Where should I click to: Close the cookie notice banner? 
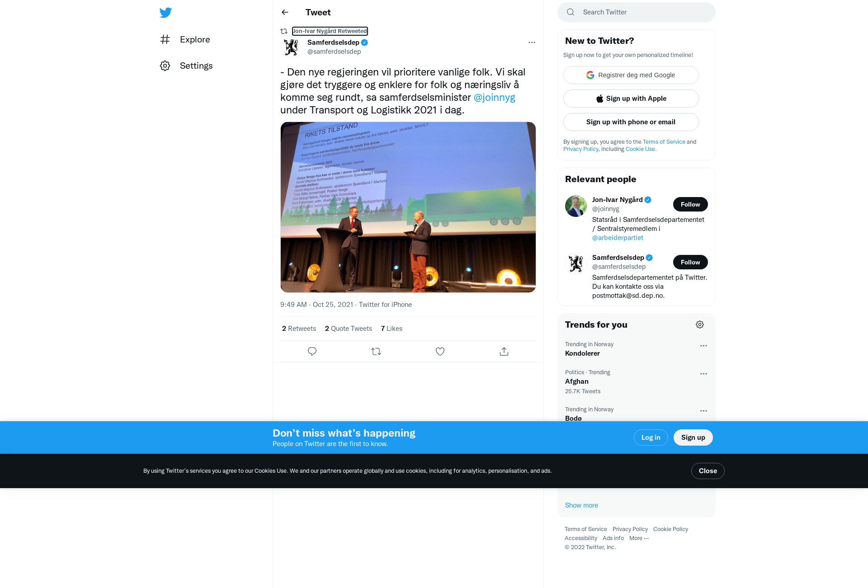click(708, 471)
